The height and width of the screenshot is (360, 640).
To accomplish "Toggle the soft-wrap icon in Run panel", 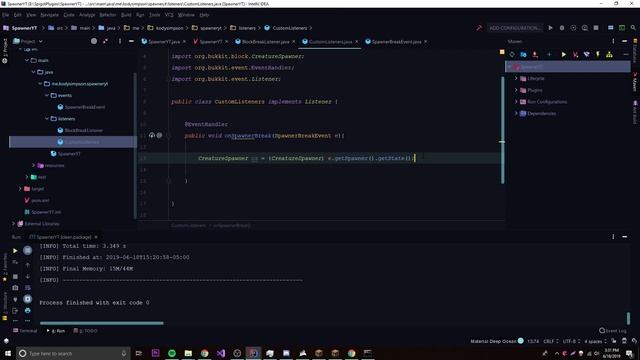I will pos(27,288).
